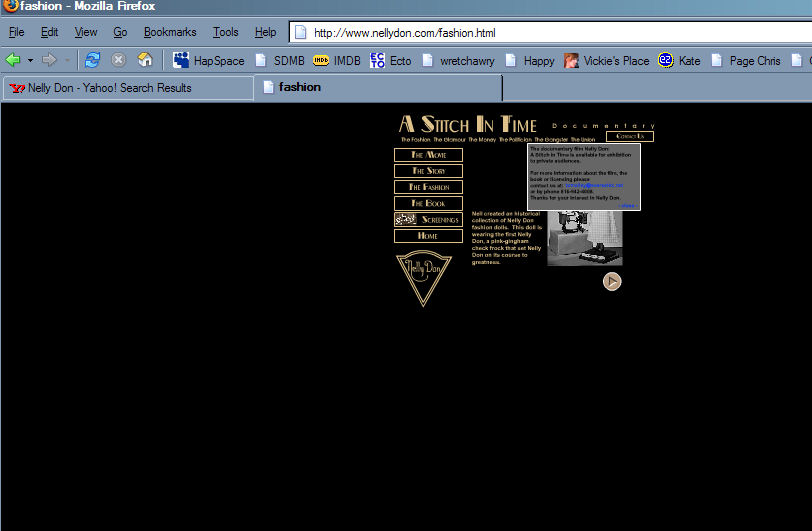Click the green Back arrow button
This screenshot has height=531, width=812.
[x=13, y=60]
